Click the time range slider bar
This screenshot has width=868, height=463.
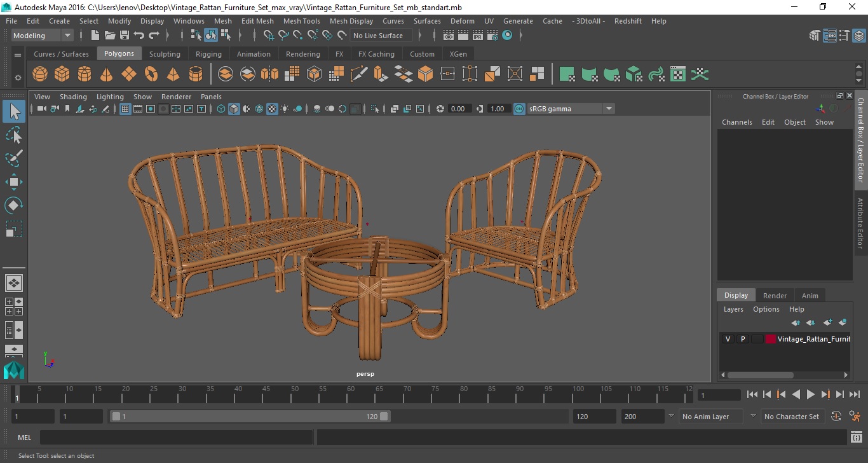(x=250, y=417)
